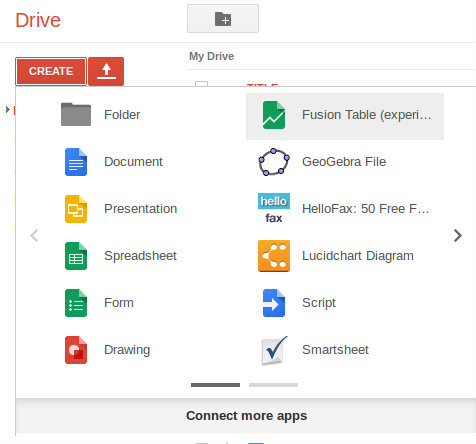Click the upload arrow button
Viewport: 476px width, 444px height.
coord(106,71)
